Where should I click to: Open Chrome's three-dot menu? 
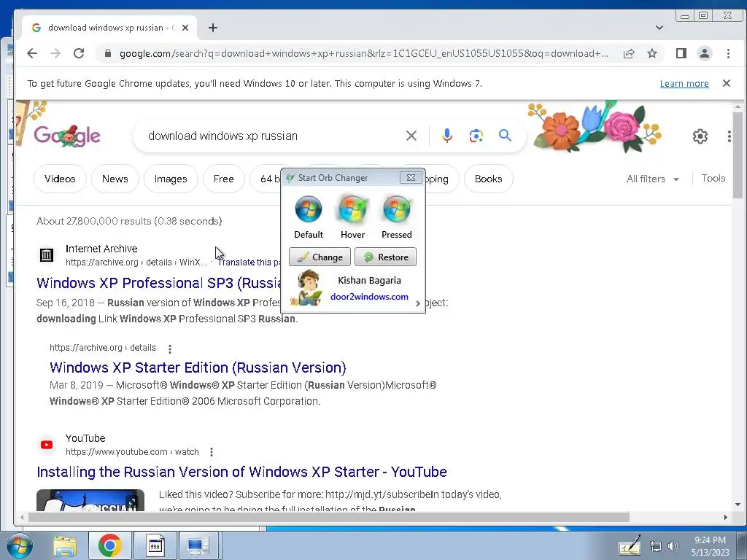[728, 53]
